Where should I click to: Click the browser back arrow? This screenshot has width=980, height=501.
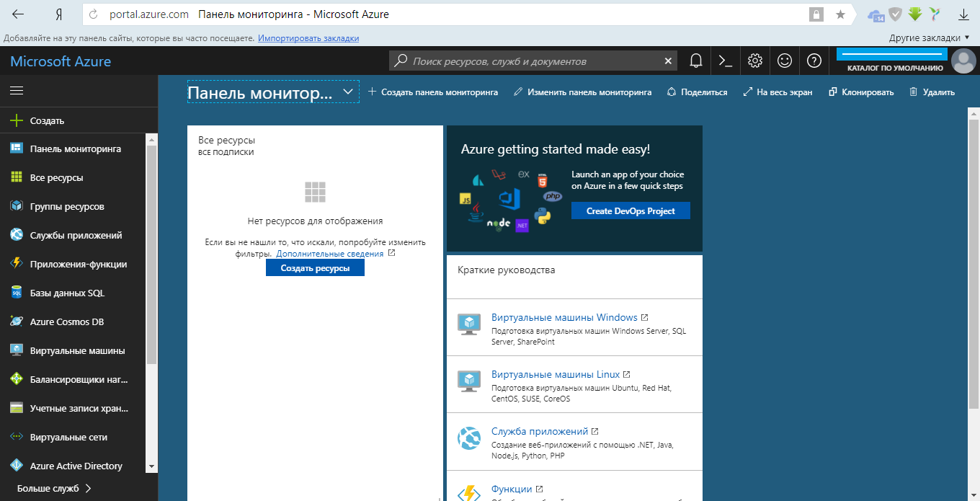pyautogui.click(x=17, y=14)
